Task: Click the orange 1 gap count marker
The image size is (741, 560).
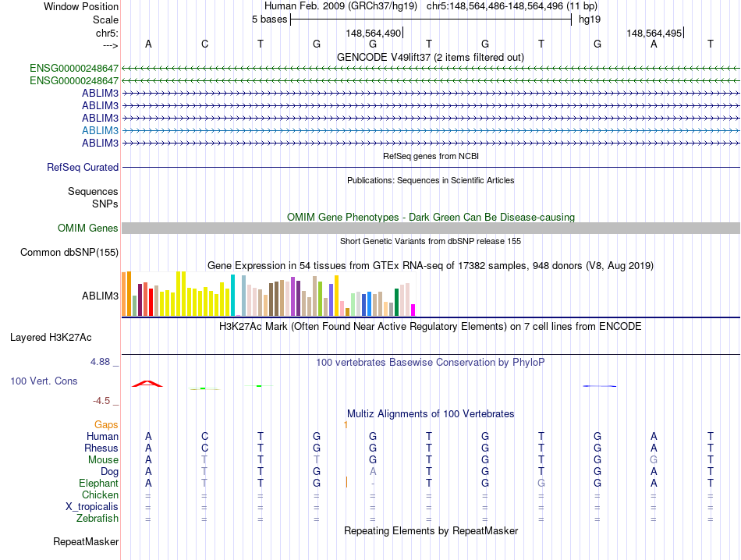Action: [x=346, y=425]
